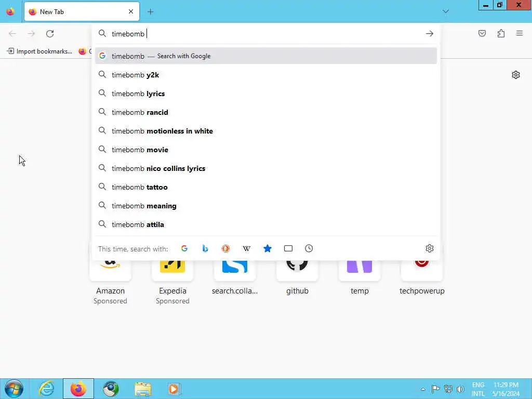Viewport: 532px width, 399px height.
Task: Choose the timebomb tattoo suggestion
Action: [266, 187]
